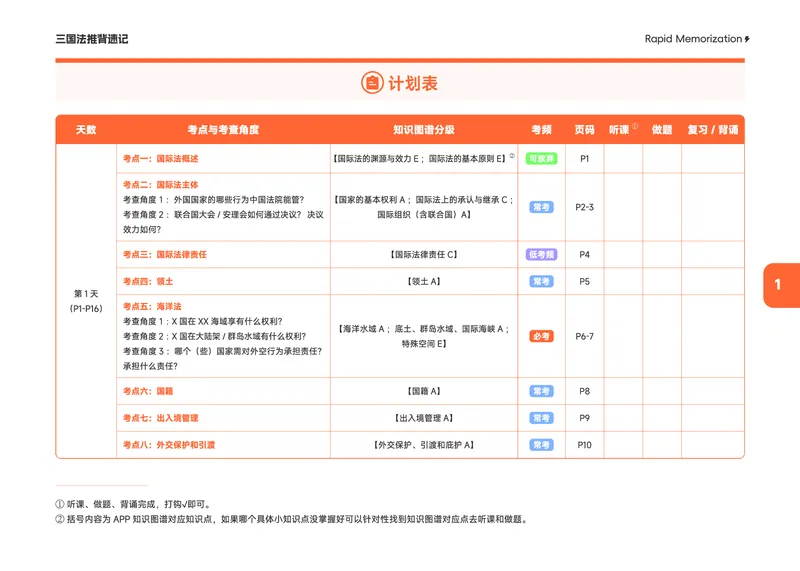
Task: Click the page number P6-7
Action: [x=584, y=336]
